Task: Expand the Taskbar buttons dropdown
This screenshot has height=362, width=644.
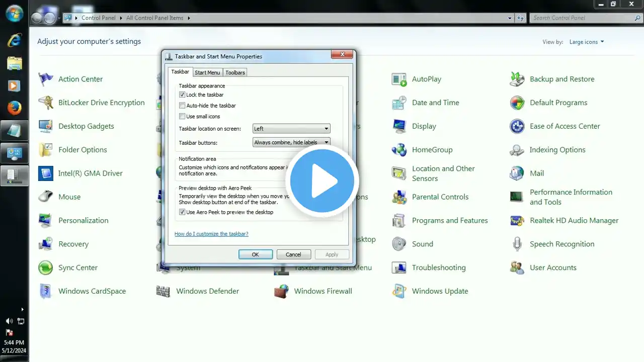Action: 291,142
